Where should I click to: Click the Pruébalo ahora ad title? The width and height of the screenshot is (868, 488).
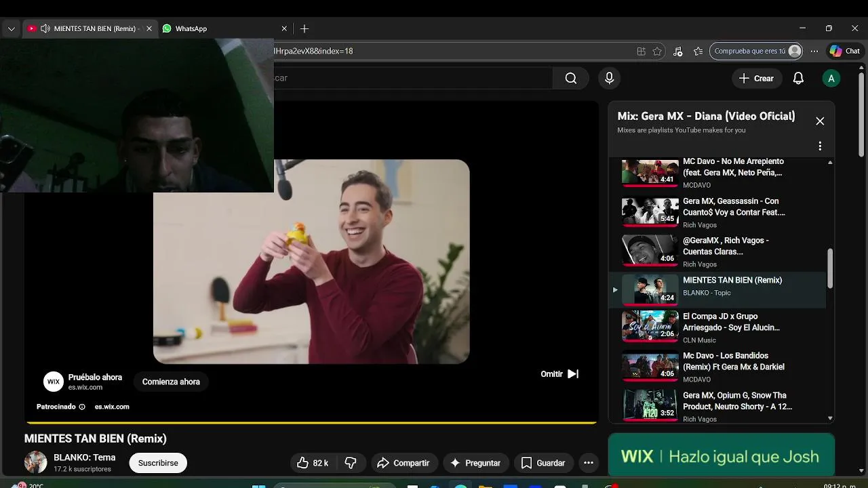point(95,377)
